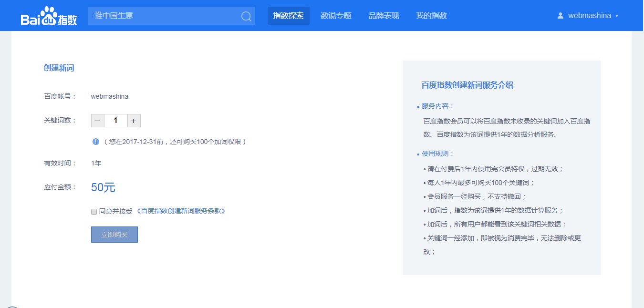Check the 同意并接受 agreement checkbox
Screen dimensions: 644x308
coord(94,212)
